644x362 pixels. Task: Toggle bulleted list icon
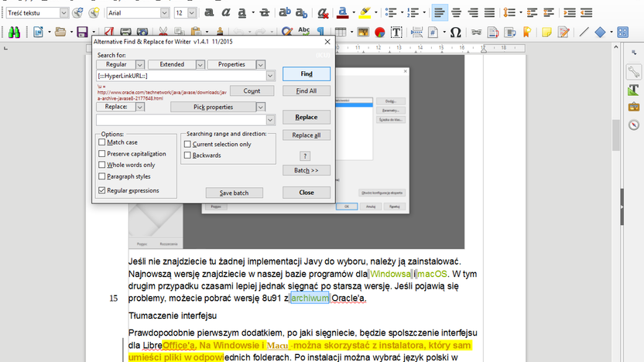pos(391,12)
